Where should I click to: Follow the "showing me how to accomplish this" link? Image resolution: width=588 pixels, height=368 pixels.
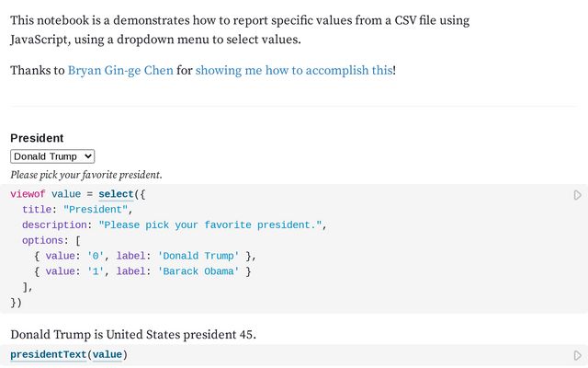[x=294, y=70]
